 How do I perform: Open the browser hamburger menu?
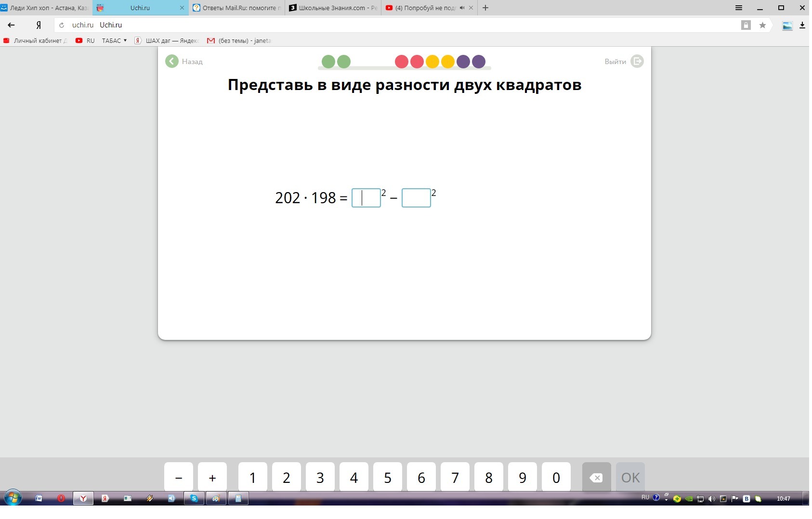pyautogui.click(x=738, y=8)
